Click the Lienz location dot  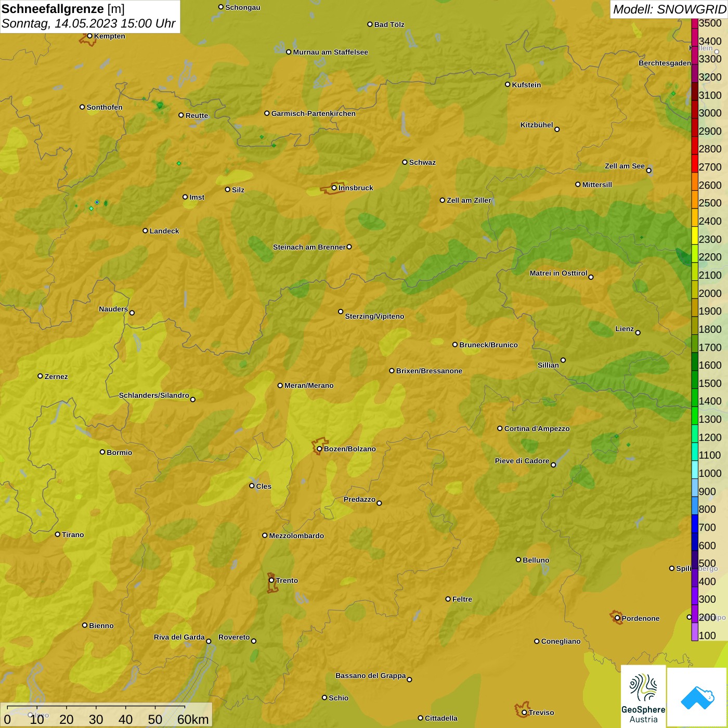(638, 332)
